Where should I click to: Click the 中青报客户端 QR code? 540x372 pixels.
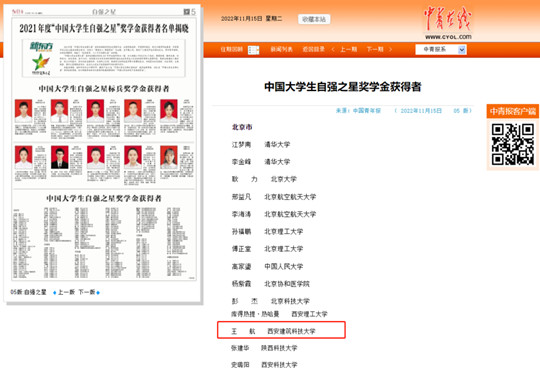512,144
